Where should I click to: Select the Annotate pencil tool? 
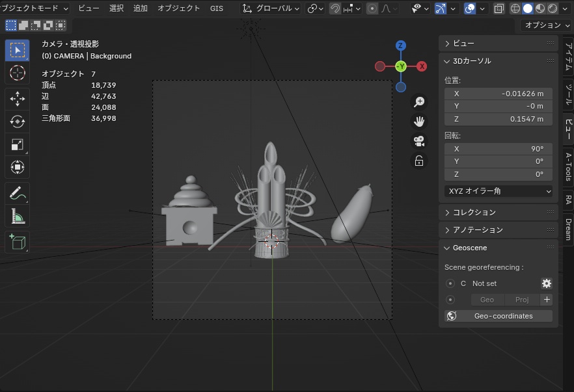[18, 192]
